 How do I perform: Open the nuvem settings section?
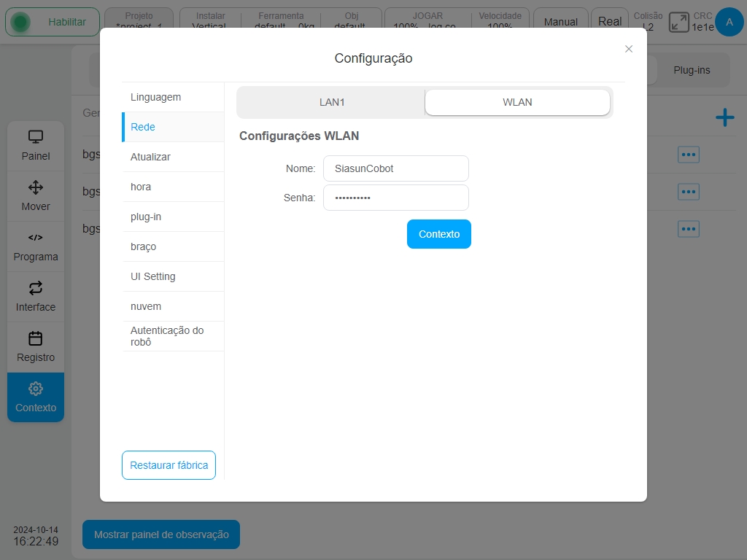pos(174,307)
